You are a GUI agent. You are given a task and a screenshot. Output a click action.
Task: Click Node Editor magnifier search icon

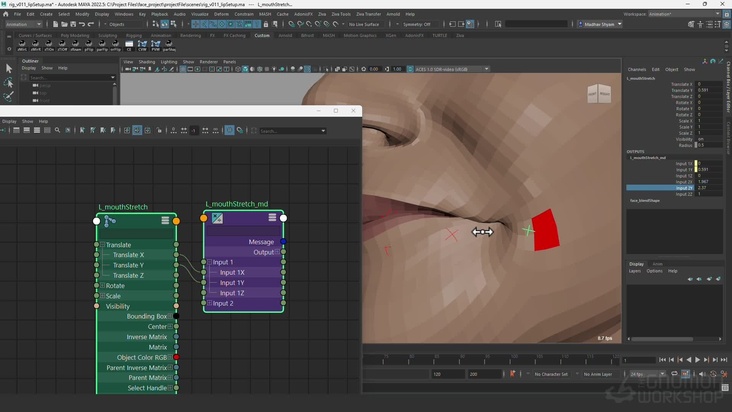point(57,131)
